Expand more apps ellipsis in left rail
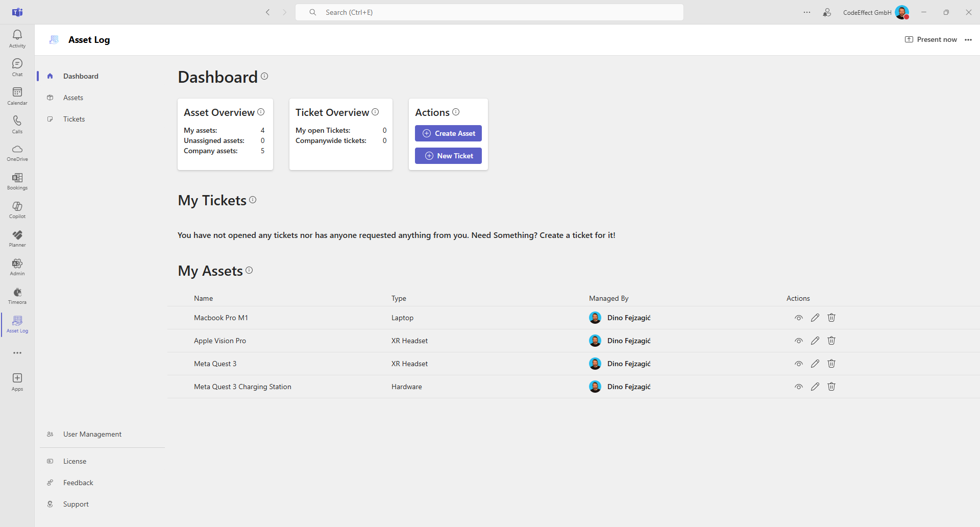Image resolution: width=980 pixels, height=527 pixels. coord(17,353)
